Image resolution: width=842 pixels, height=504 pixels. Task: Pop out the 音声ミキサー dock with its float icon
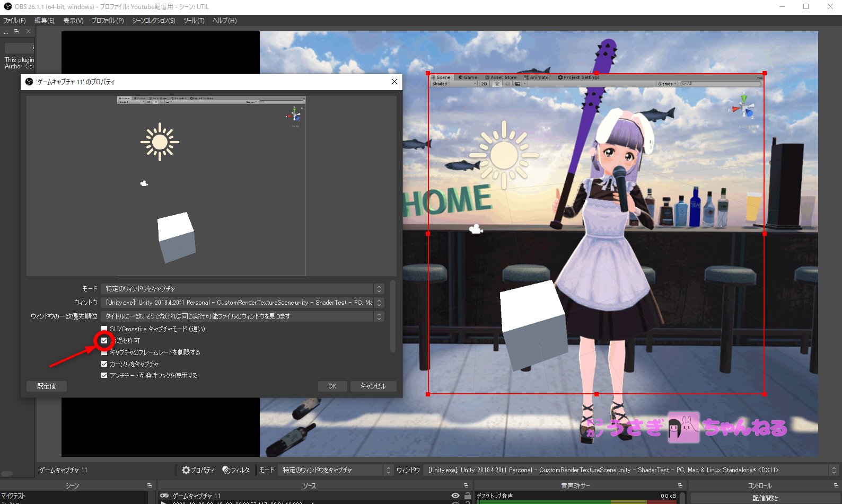coord(680,485)
